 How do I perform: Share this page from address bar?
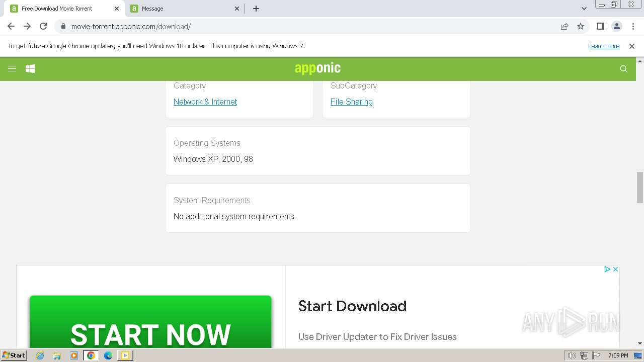click(565, 27)
